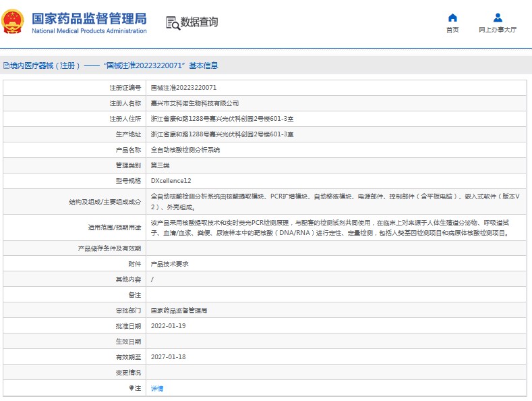The width and height of the screenshot is (532, 401).
Task: Click the 注册人住所 row label
Action: click(125, 119)
